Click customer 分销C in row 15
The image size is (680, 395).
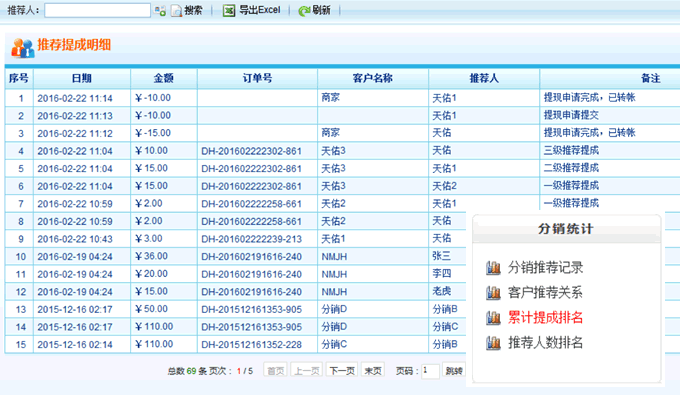click(334, 345)
